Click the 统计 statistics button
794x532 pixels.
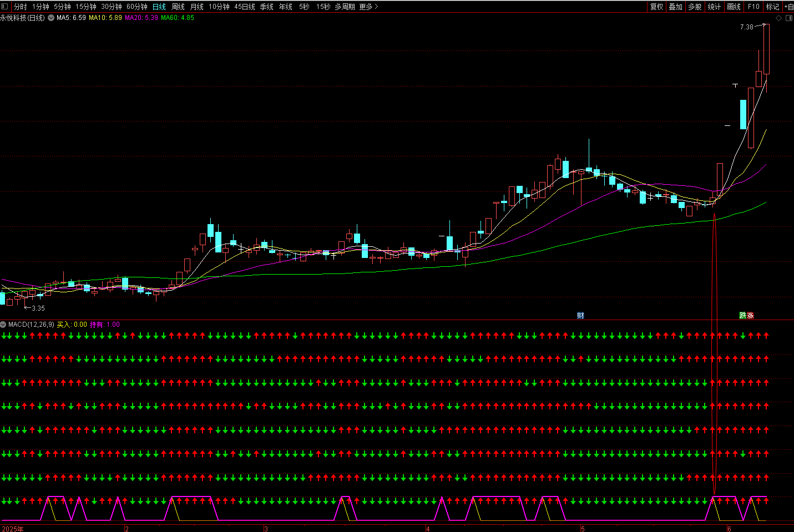pyautogui.click(x=714, y=7)
